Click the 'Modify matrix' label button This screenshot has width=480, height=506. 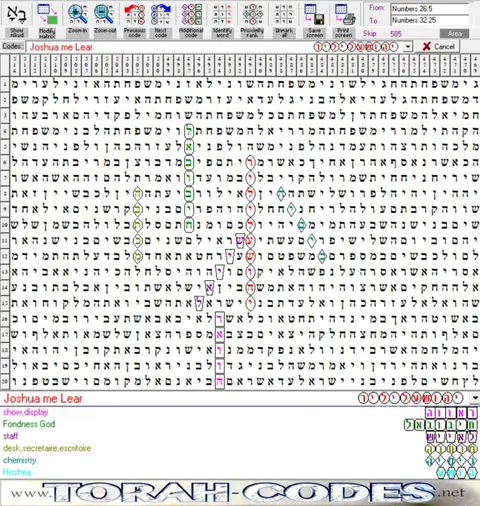pos(47,33)
